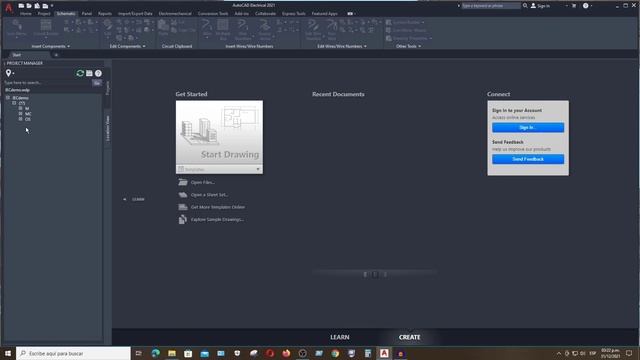
Task: Open Project Manager help question mark icon
Action: click(98, 73)
